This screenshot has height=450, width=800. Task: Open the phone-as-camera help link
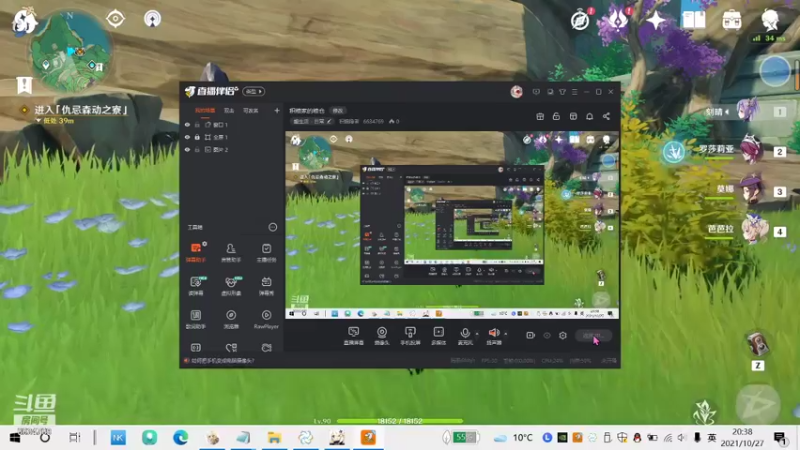point(222,361)
